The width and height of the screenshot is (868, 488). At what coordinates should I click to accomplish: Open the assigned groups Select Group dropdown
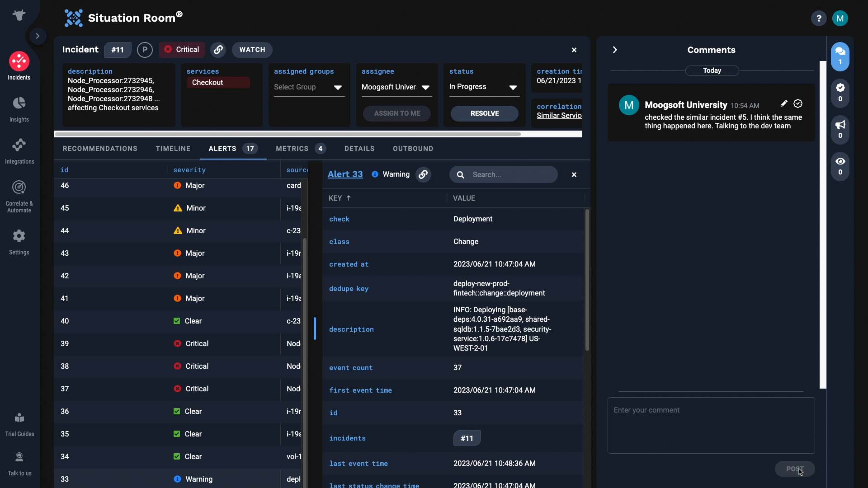(309, 87)
